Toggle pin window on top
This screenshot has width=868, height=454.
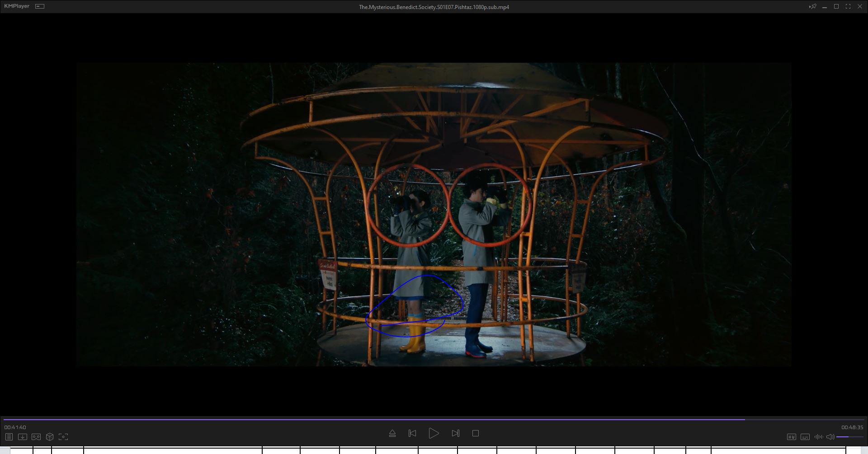click(812, 6)
